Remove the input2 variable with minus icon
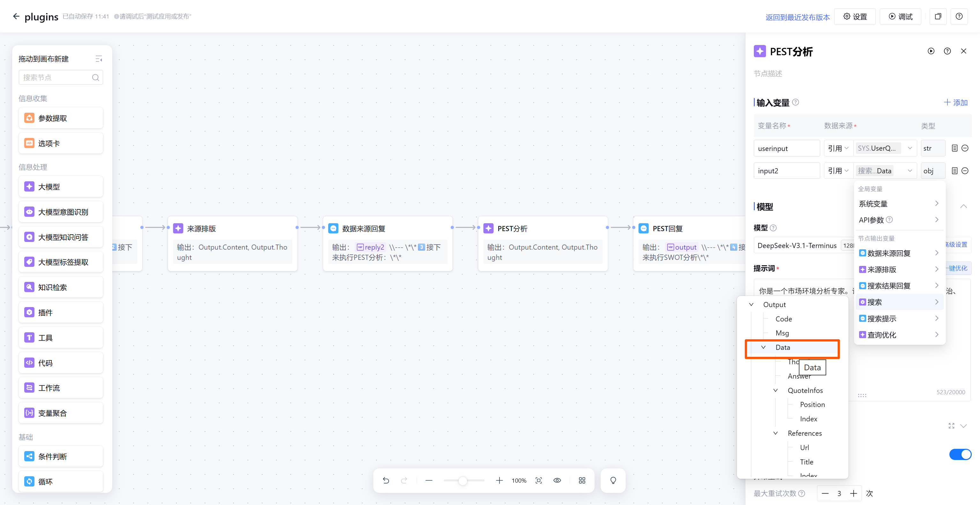This screenshot has width=980, height=505. pos(965,171)
